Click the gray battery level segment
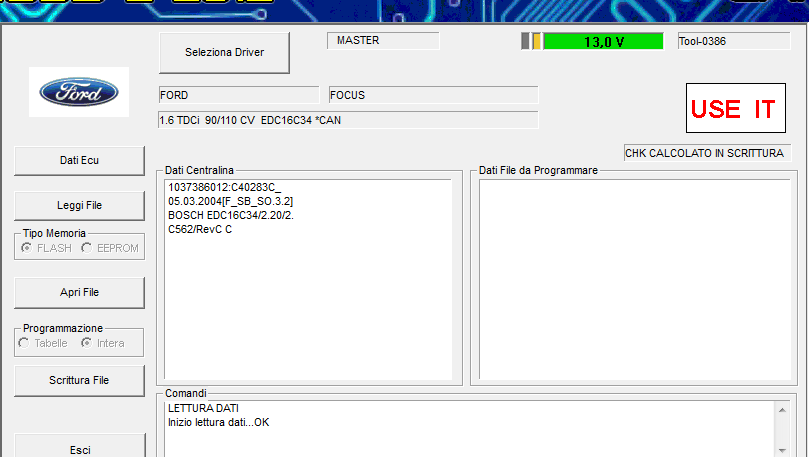Viewport: 809px width, 457px height. click(525, 41)
